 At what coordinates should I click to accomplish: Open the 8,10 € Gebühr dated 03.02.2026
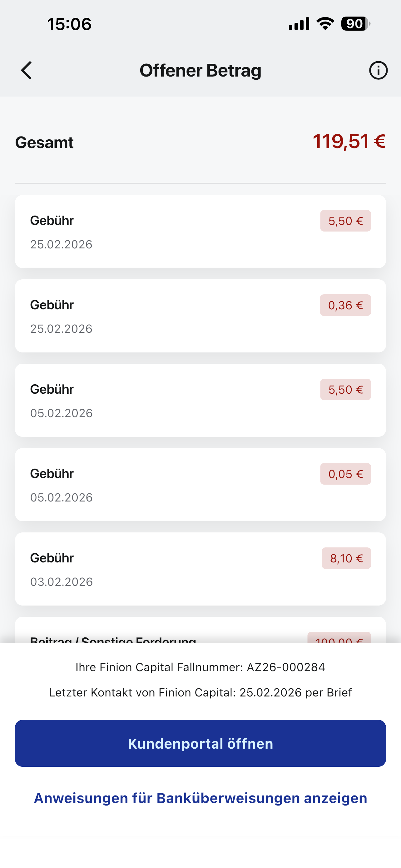pyautogui.click(x=200, y=569)
